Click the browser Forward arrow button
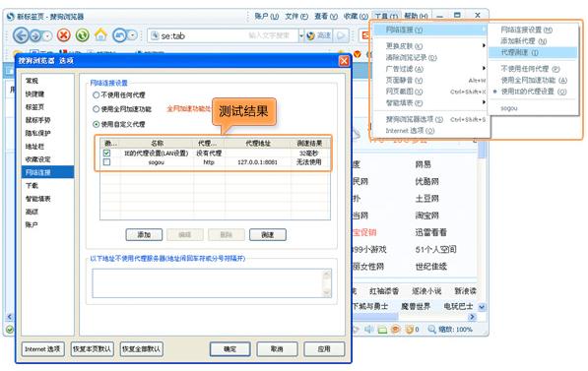The width and height of the screenshot is (588, 371). tap(34, 35)
